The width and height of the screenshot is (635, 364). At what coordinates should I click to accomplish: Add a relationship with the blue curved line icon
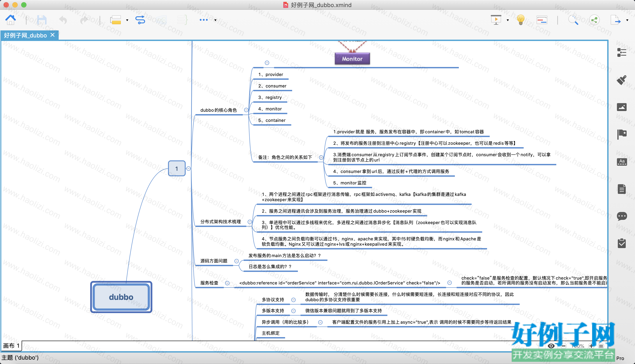140,20
